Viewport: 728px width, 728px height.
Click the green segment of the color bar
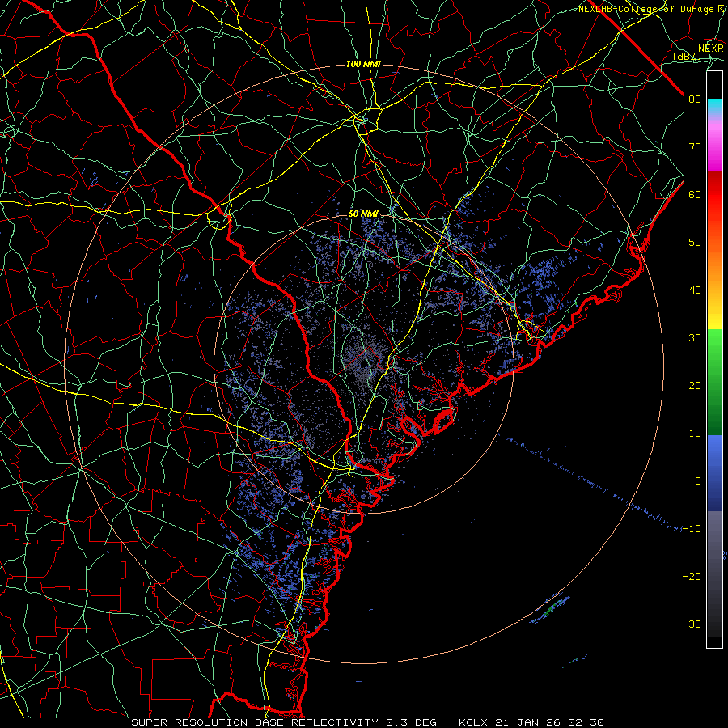pyautogui.click(x=714, y=382)
